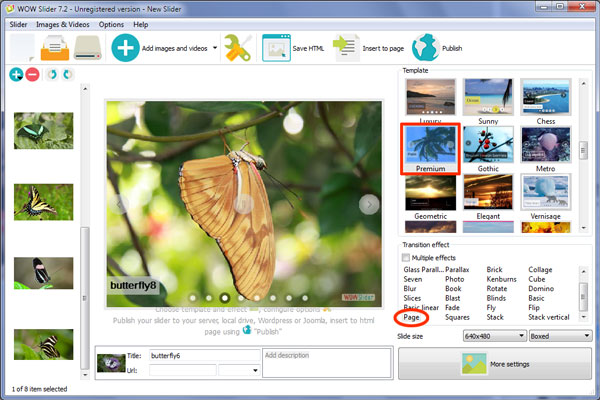Select the Seven transition effect
The width and height of the screenshot is (600, 400).
[x=412, y=279]
